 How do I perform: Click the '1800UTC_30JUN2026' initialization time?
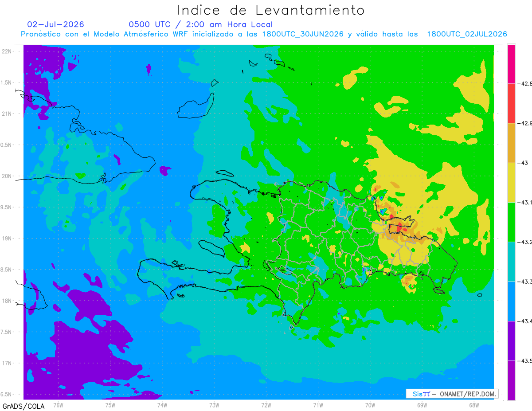[x=303, y=34]
